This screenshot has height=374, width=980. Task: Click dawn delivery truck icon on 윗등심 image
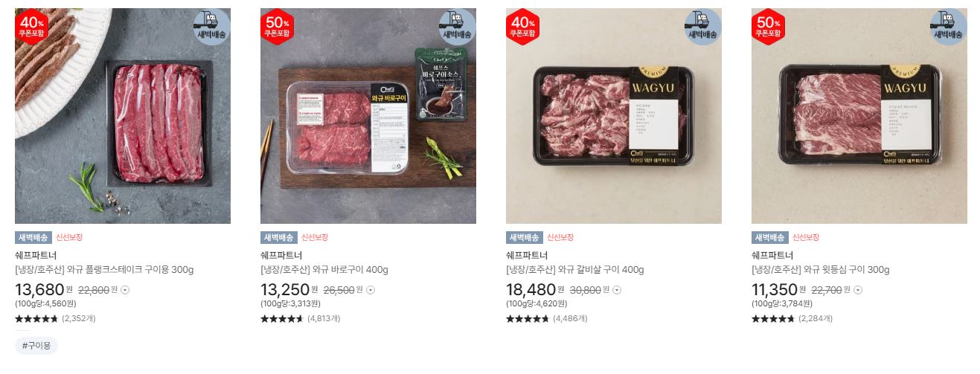[x=949, y=27]
